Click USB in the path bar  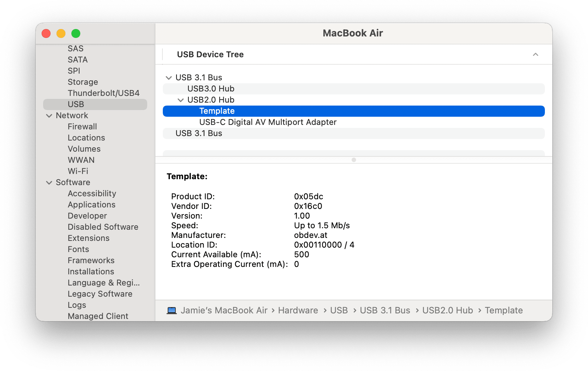click(339, 310)
